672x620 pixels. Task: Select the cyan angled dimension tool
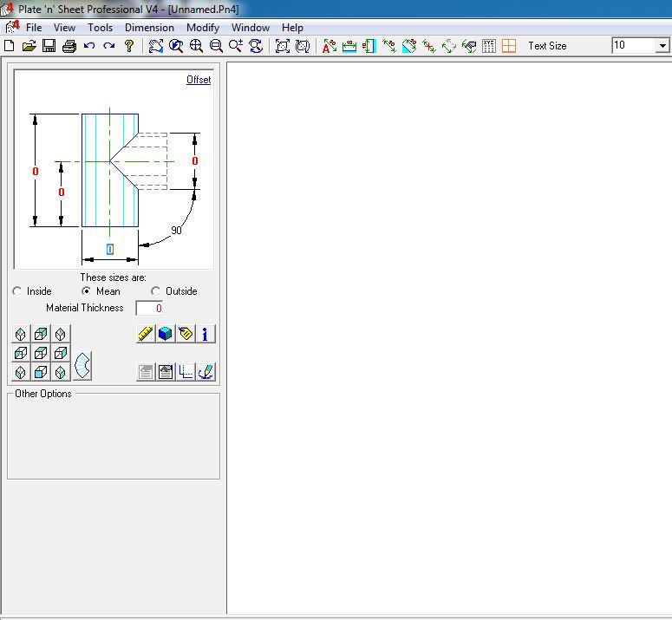[409, 46]
